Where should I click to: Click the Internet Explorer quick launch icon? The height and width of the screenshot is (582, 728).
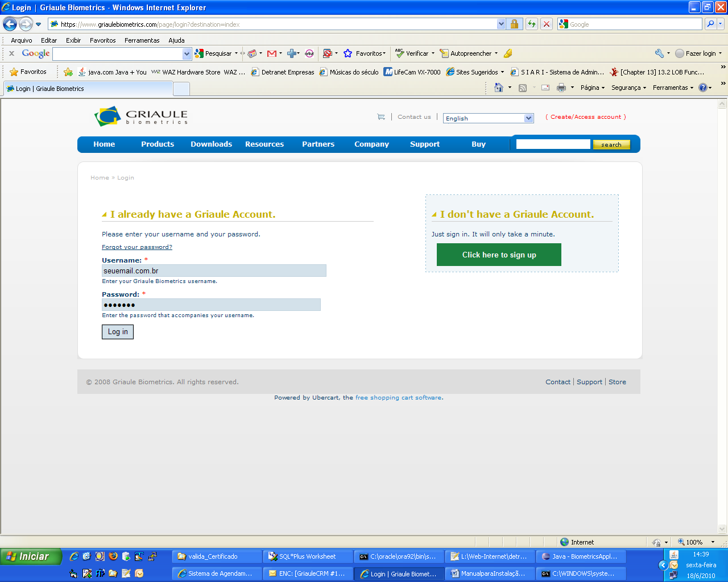(74, 556)
